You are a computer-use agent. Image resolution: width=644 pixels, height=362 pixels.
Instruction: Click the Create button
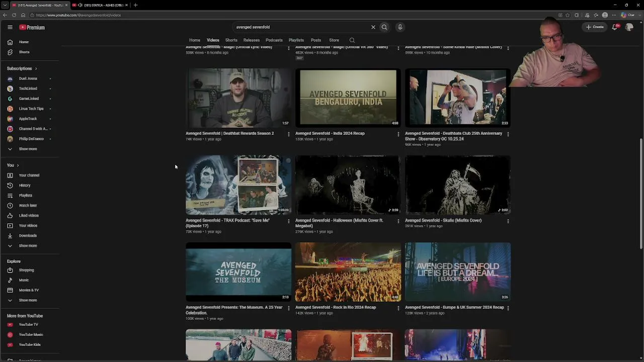[x=595, y=27]
